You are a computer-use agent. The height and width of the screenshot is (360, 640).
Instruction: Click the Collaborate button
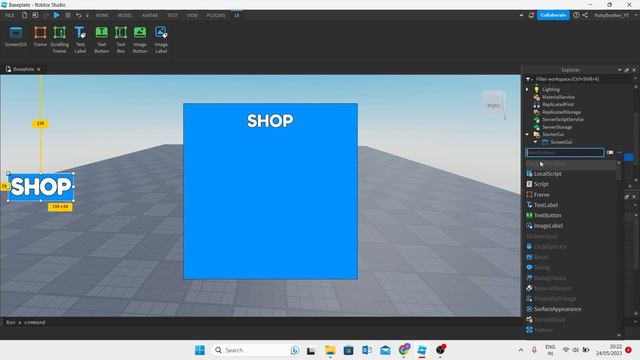(553, 15)
